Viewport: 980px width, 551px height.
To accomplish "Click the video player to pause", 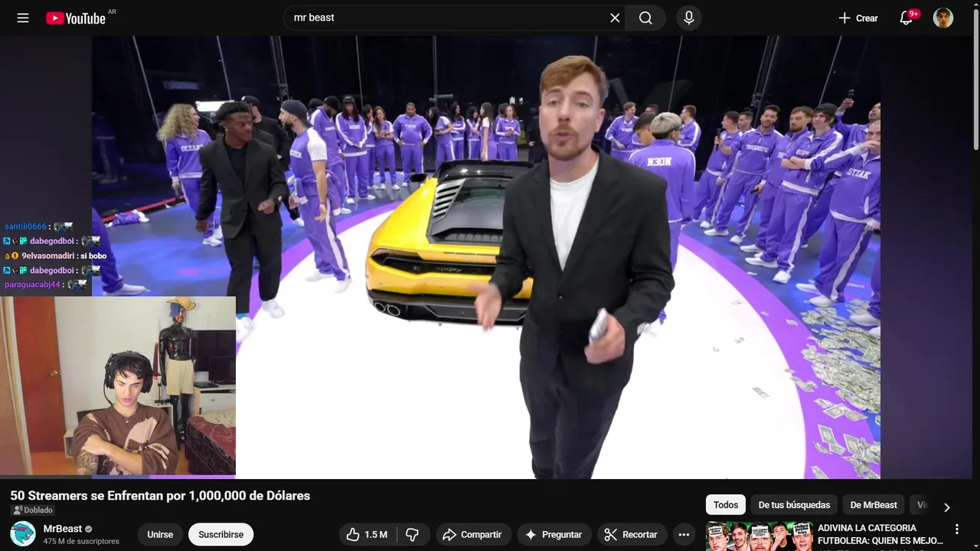I will pos(486,257).
